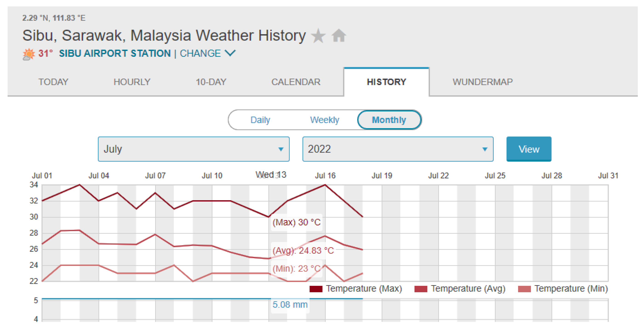The height and width of the screenshot is (329, 644).
Task: Open the WUNDERMAP tab
Action: pos(482,82)
